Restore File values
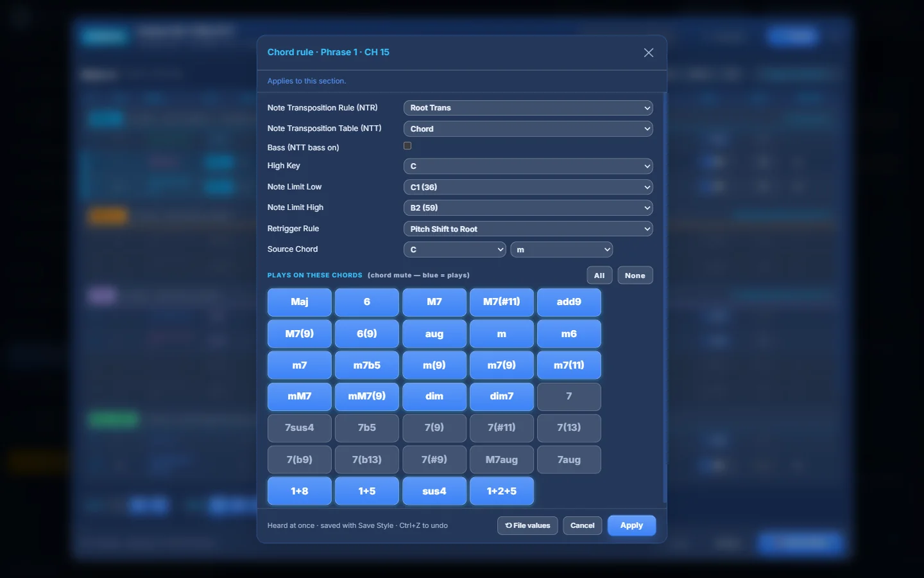 pyautogui.click(x=527, y=525)
